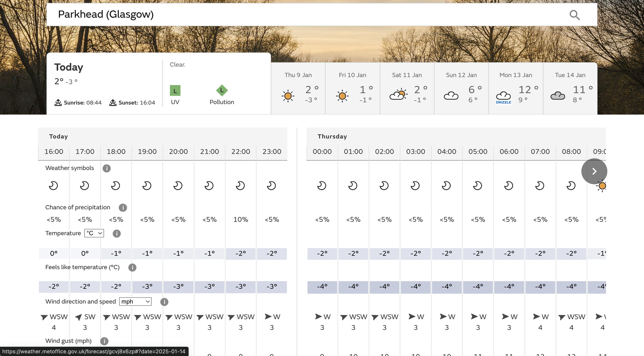This screenshot has width=644, height=356.
Task: Open the wind speed mph dropdown
Action: pyautogui.click(x=135, y=302)
